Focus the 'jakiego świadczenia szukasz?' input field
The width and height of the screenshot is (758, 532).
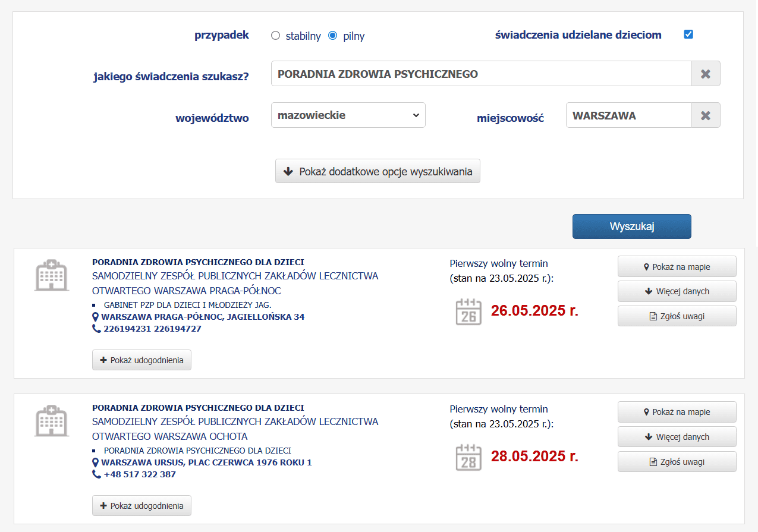pos(481,74)
